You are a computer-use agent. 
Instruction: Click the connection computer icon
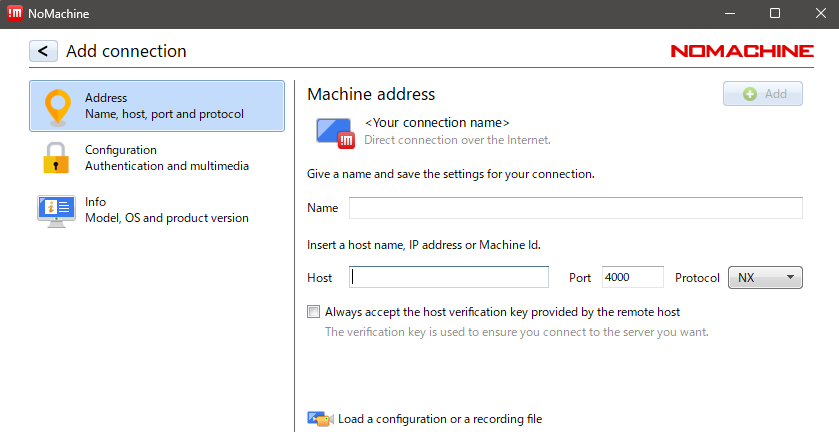[334, 132]
